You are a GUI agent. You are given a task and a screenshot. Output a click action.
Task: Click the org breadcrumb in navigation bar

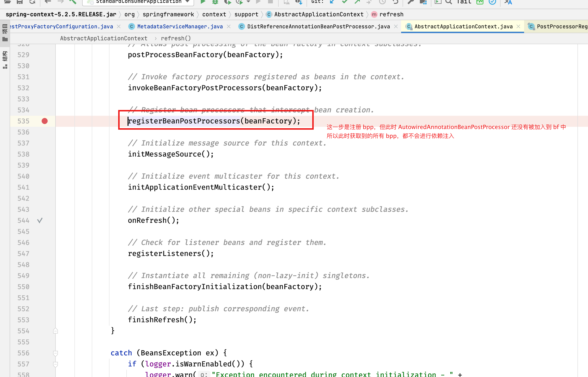(x=129, y=14)
